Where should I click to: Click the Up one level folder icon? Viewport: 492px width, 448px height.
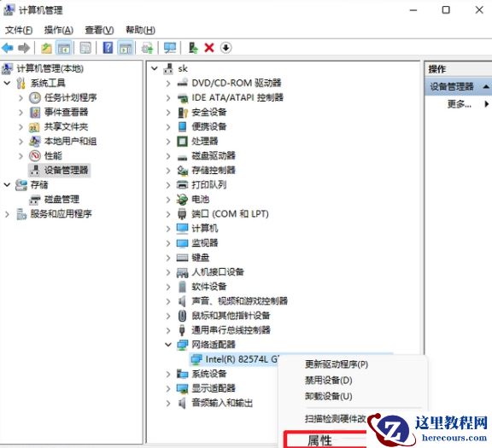[x=47, y=48]
